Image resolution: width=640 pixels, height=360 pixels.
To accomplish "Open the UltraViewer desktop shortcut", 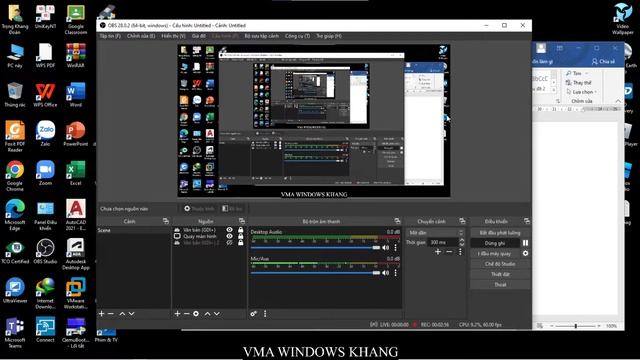I will (15, 290).
